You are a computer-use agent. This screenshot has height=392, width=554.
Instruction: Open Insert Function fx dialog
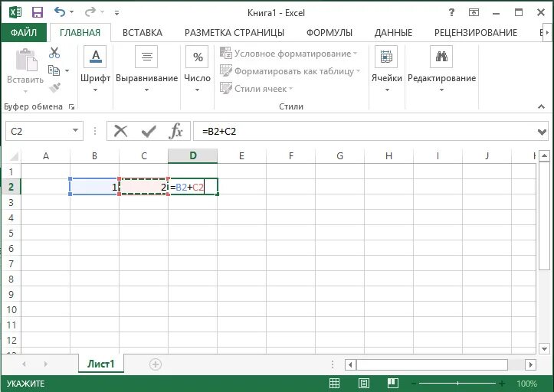[x=175, y=132]
